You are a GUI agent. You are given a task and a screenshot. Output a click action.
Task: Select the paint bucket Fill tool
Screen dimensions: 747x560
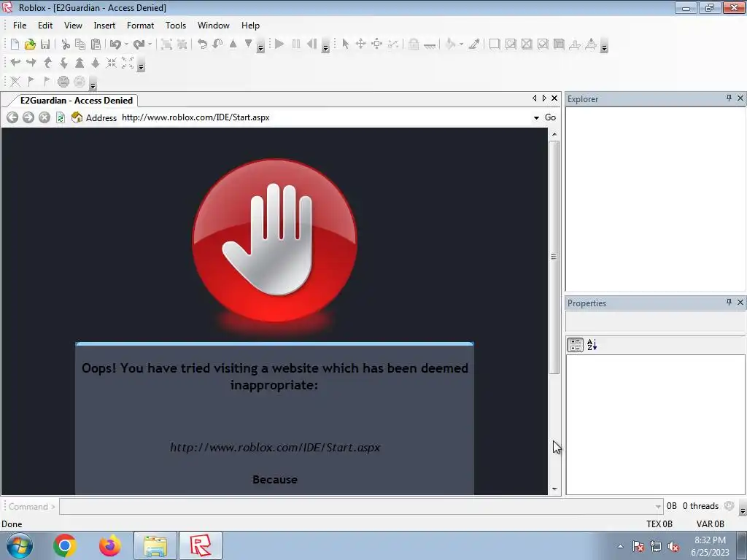click(x=450, y=44)
